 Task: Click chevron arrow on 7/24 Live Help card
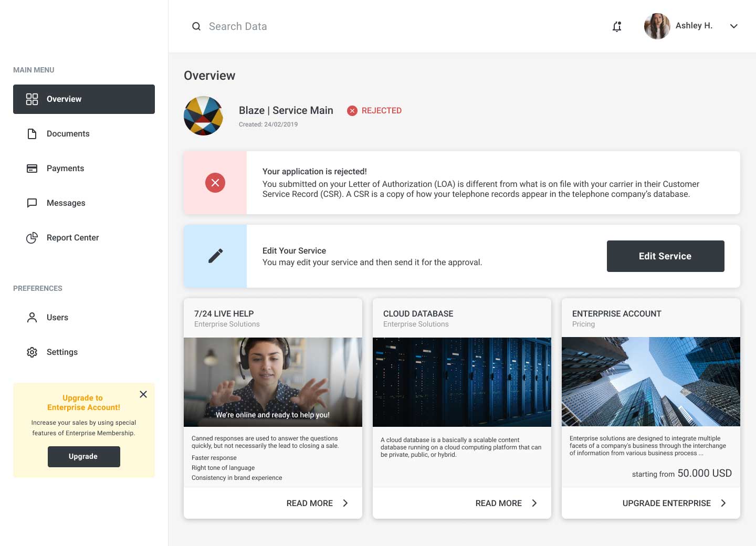[345, 503]
